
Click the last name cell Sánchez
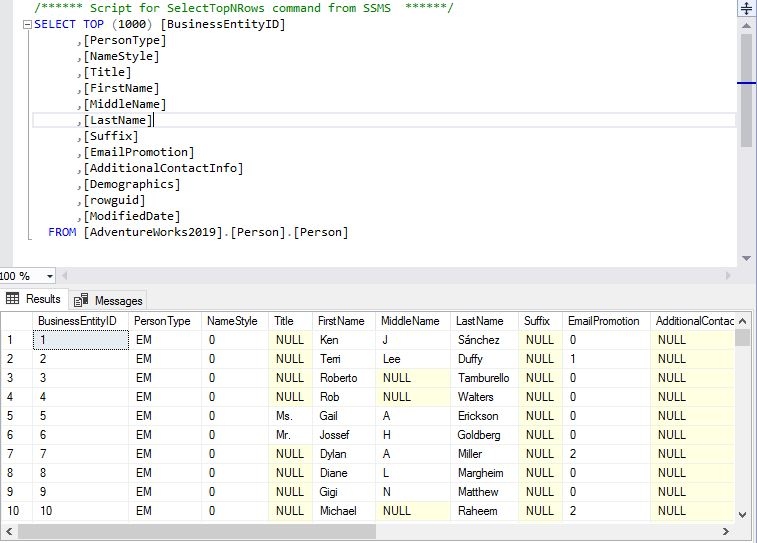pyautogui.click(x=484, y=340)
